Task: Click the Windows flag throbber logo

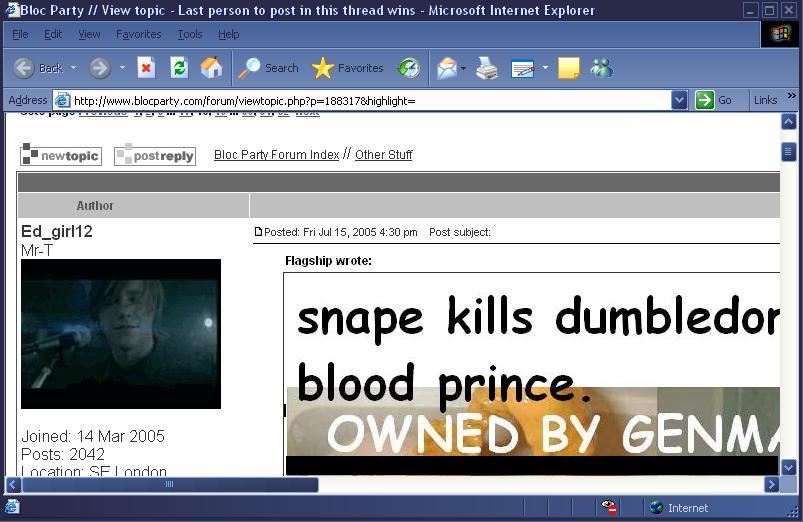Action: pyautogui.click(x=779, y=34)
